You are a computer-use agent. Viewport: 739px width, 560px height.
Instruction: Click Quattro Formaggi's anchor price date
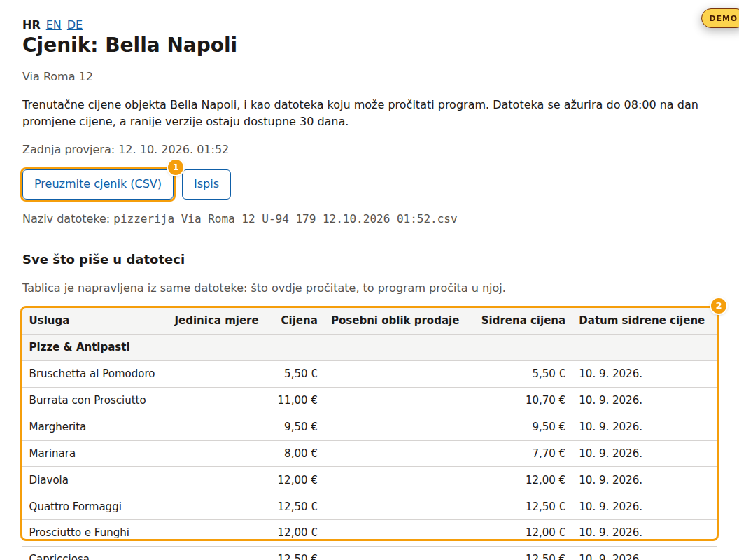[x=610, y=507]
